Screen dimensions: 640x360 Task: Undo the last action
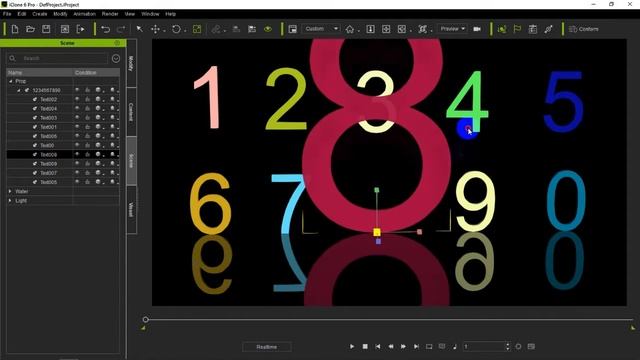pos(105,29)
